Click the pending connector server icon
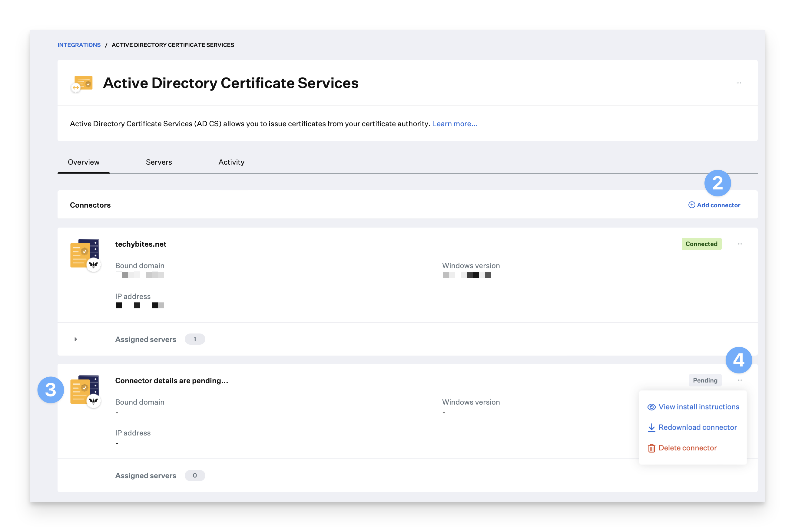The height and width of the screenshot is (532, 795). click(x=85, y=391)
